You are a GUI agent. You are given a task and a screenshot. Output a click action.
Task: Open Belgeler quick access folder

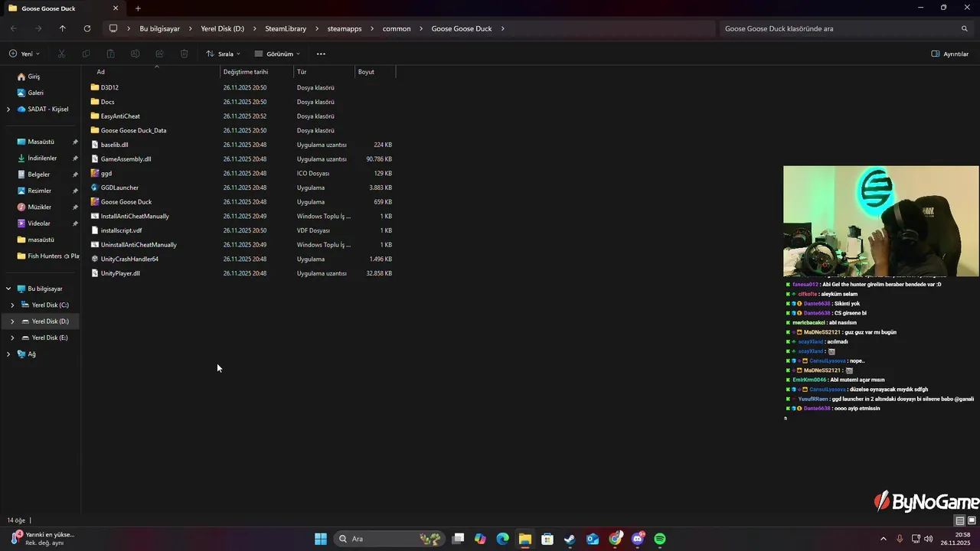point(38,174)
